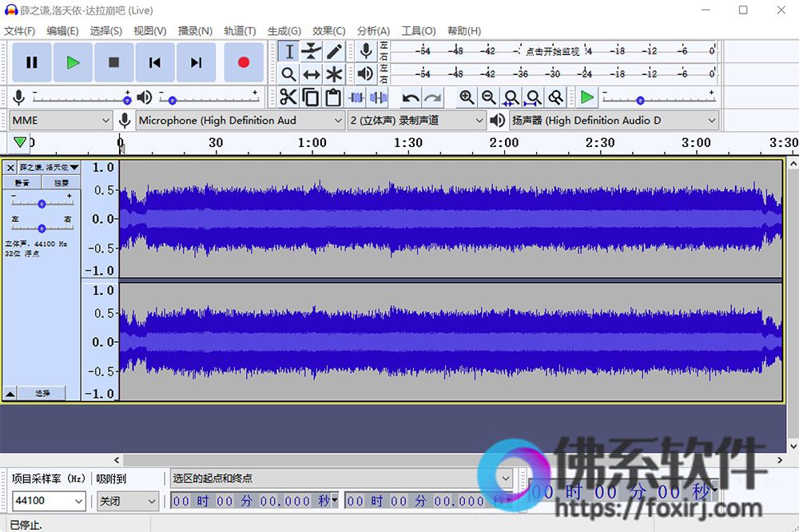This screenshot has width=799, height=532.
Task: Stop playback with the Stop button
Action: click(114, 62)
